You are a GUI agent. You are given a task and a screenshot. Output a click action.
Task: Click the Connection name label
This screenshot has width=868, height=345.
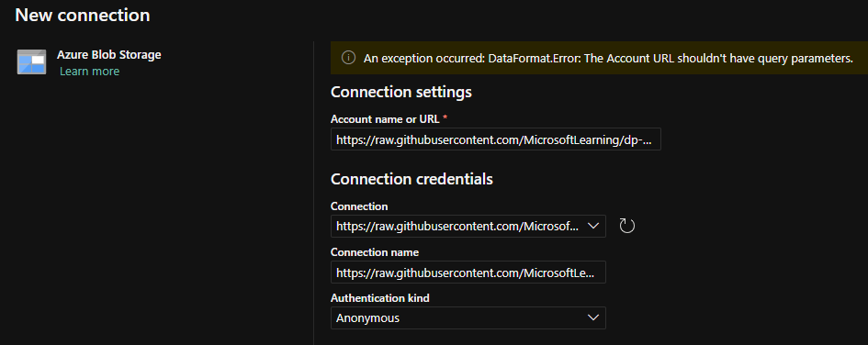point(375,252)
